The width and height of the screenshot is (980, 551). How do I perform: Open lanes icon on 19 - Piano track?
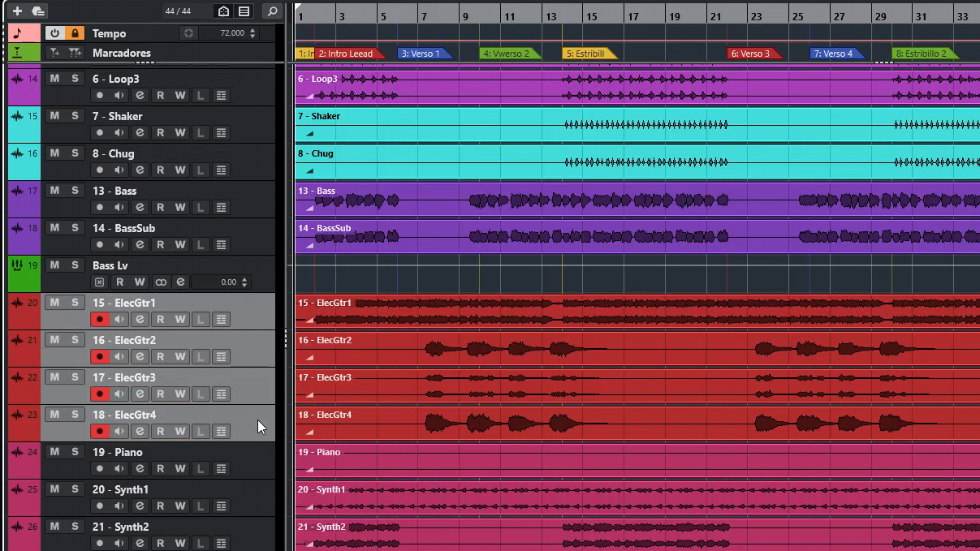coord(221,469)
